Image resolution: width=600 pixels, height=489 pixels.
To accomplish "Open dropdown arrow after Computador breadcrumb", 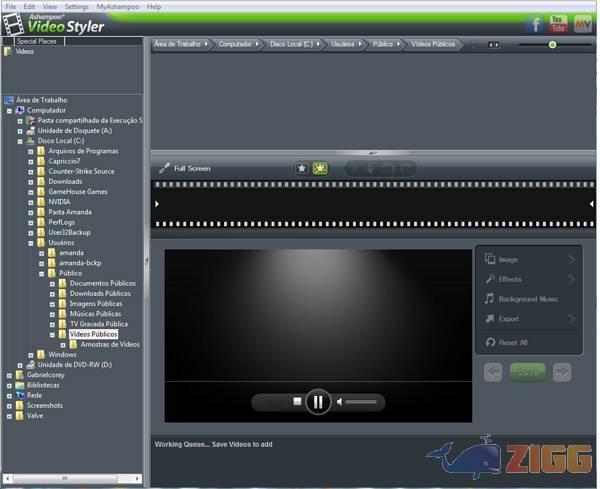I will click(257, 44).
